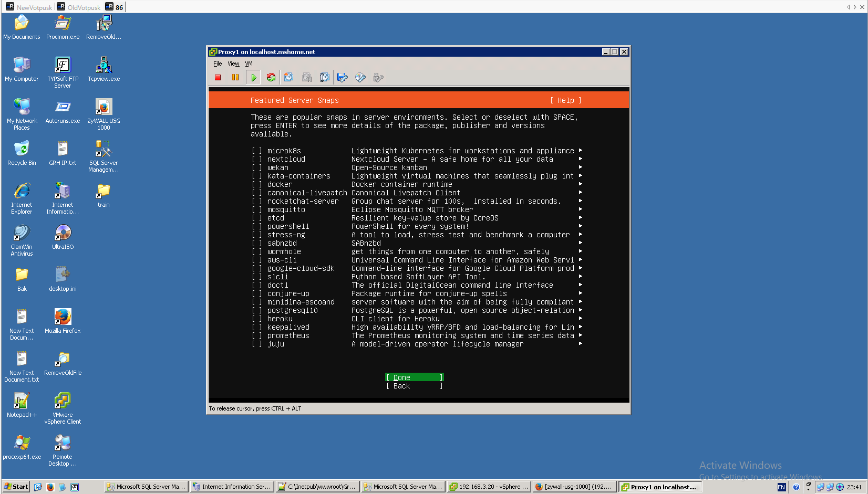Switch to the NewVotpusk tab
The width and height of the screenshot is (868, 494).
[x=29, y=7]
